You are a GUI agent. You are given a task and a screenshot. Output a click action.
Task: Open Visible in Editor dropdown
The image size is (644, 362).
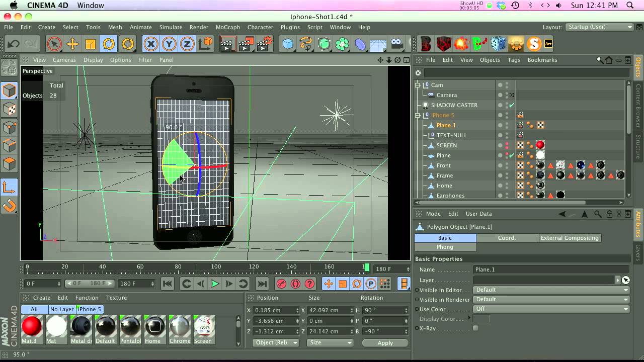551,290
